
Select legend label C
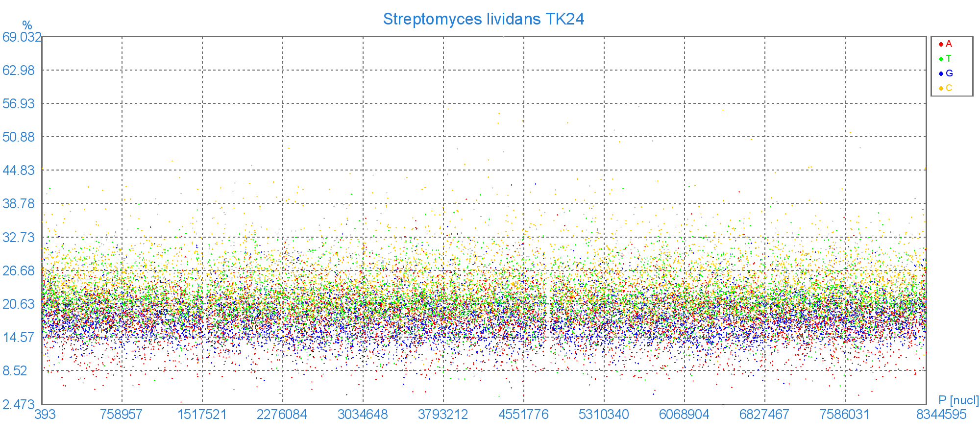[949, 88]
